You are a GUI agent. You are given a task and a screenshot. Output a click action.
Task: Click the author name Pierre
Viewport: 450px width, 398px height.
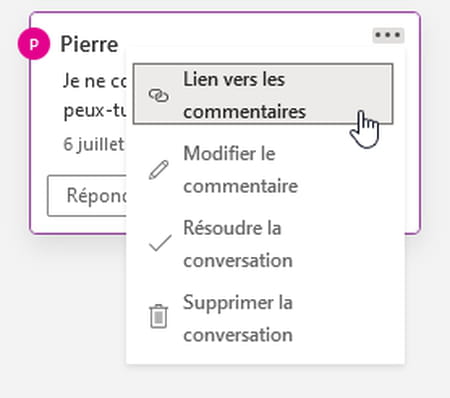89,44
